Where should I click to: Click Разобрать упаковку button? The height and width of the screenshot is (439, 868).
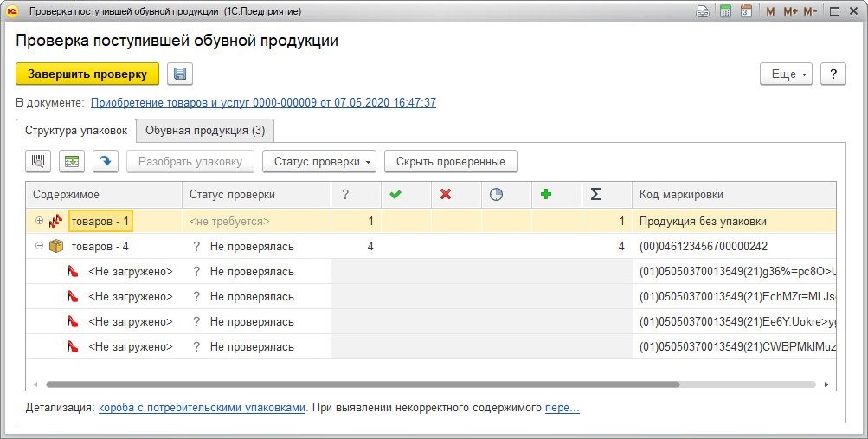pyautogui.click(x=190, y=162)
